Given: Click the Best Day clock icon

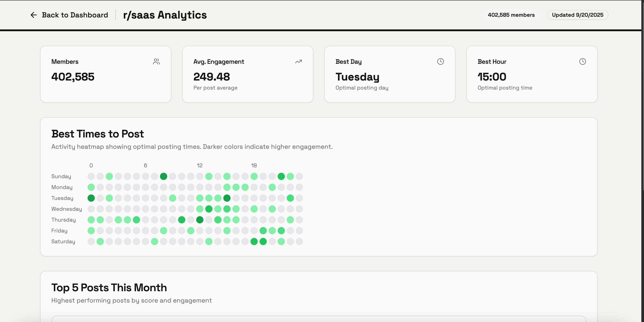Looking at the screenshot, I should click(x=440, y=62).
